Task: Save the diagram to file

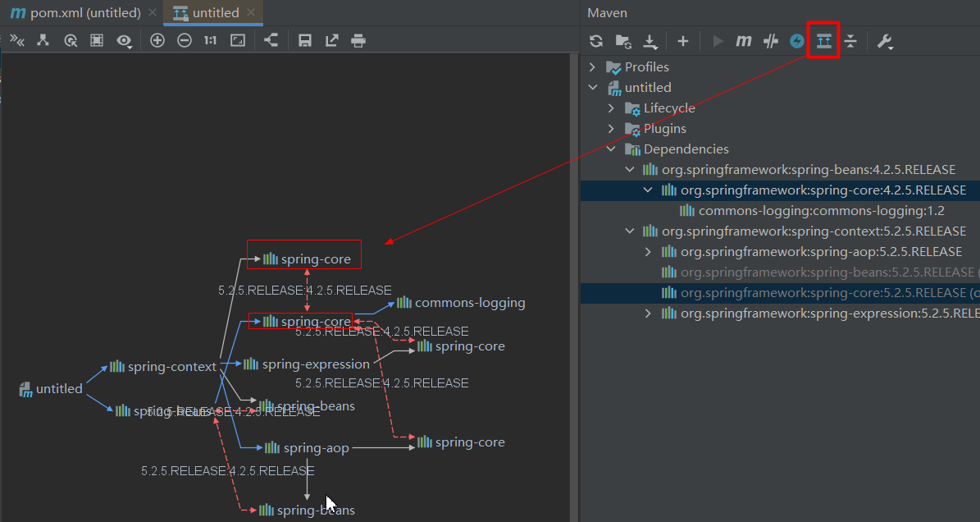Action: (x=305, y=41)
